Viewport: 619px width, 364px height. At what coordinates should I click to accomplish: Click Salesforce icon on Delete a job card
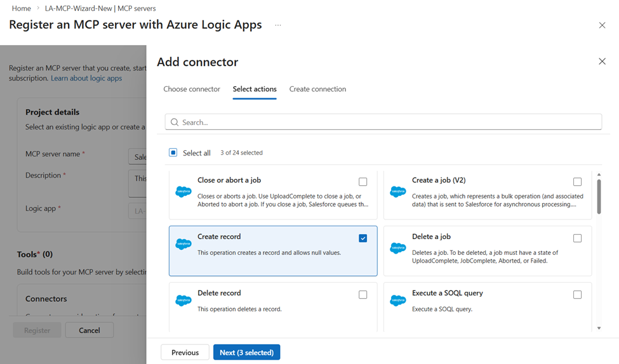(x=397, y=248)
